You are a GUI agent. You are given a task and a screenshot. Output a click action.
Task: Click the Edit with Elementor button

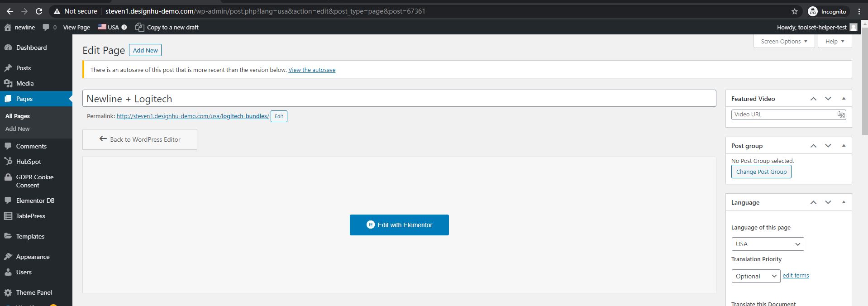(399, 225)
